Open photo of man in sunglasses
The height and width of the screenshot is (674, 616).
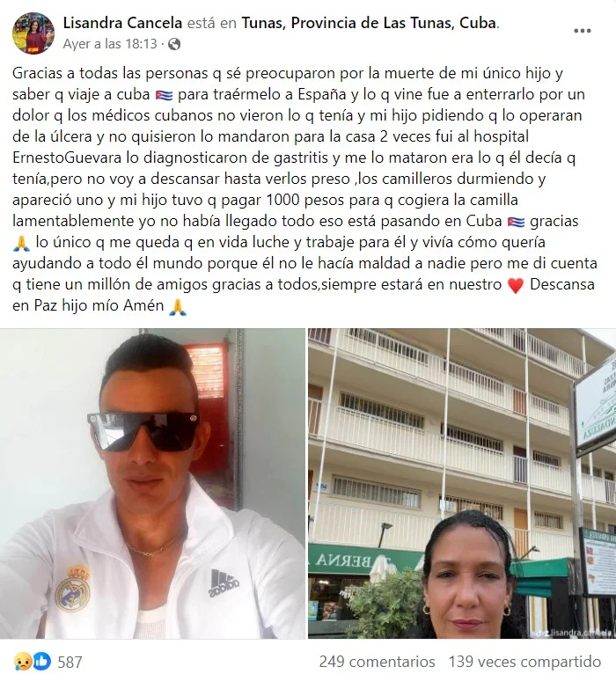(x=152, y=484)
